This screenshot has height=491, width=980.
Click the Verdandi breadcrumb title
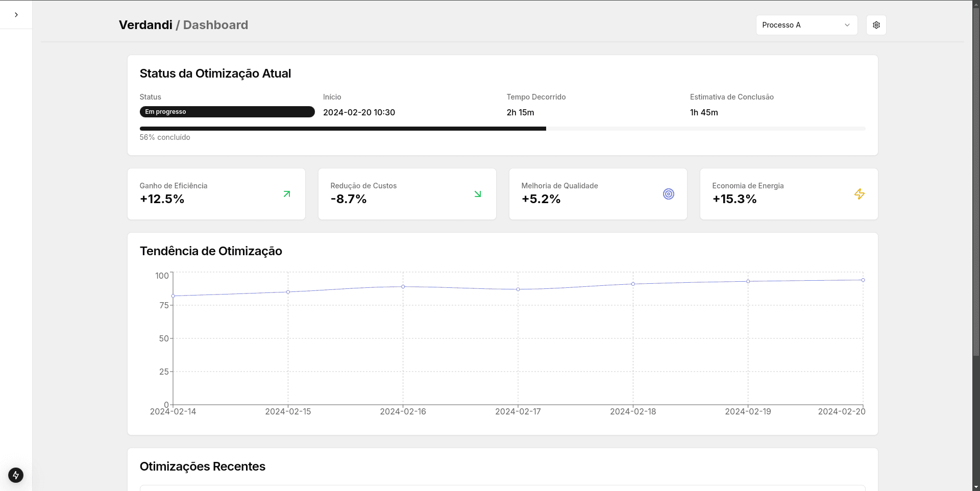point(145,25)
